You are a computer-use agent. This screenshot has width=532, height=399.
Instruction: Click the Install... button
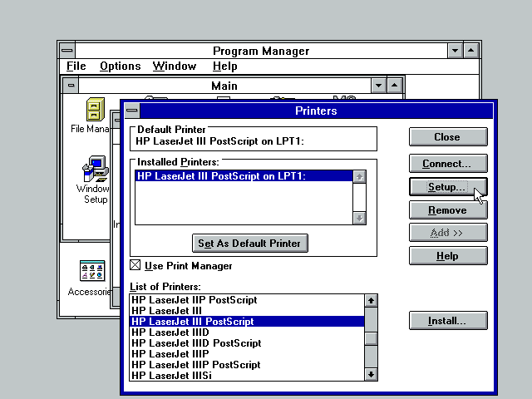click(x=448, y=321)
